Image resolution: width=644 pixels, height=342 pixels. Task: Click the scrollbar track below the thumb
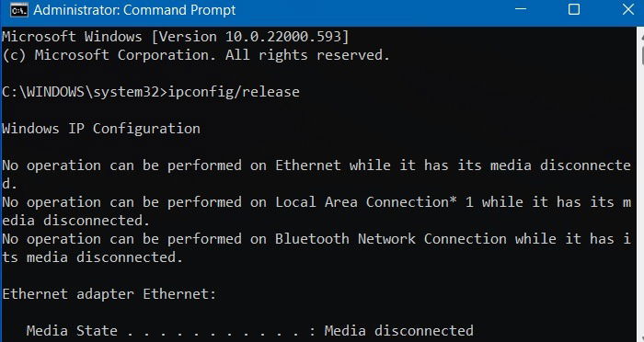(641, 205)
